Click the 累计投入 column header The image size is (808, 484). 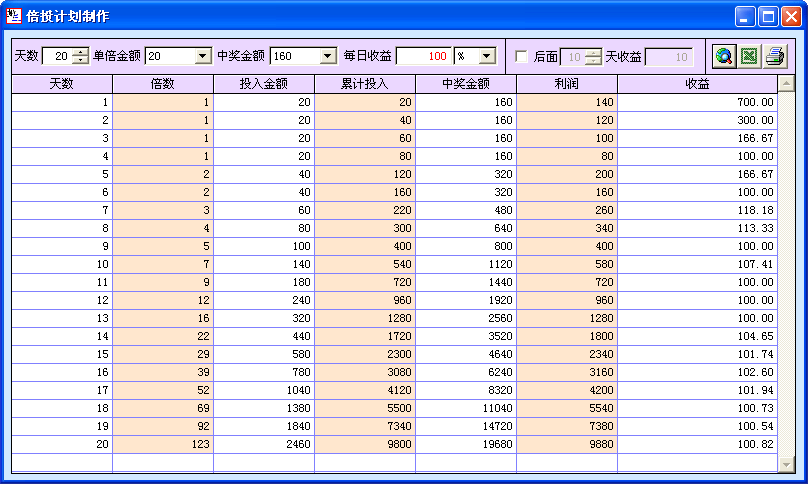364,85
